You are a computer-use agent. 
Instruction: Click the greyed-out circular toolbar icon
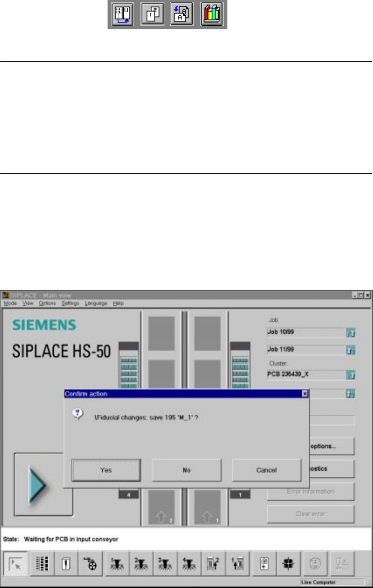pyautogui.click(x=316, y=563)
